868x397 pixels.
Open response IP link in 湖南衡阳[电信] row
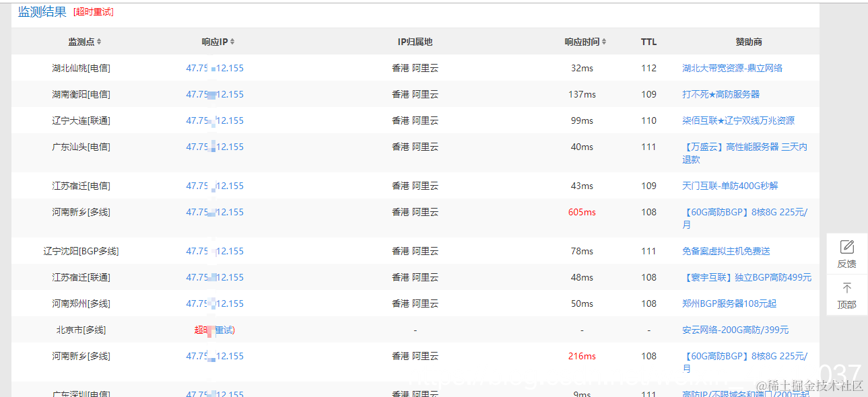coord(215,94)
